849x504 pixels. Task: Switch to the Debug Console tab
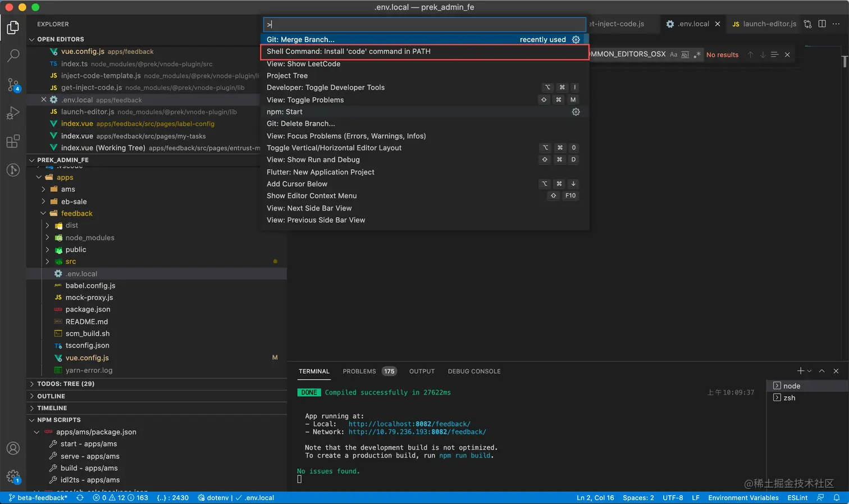[474, 371]
